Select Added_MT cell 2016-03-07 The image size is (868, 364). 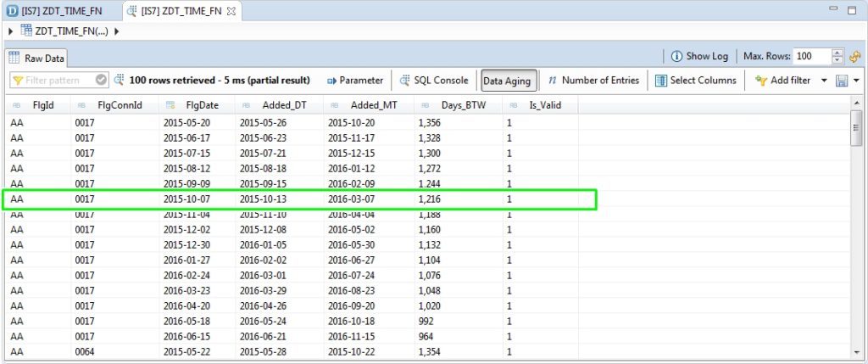pos(352,199)
